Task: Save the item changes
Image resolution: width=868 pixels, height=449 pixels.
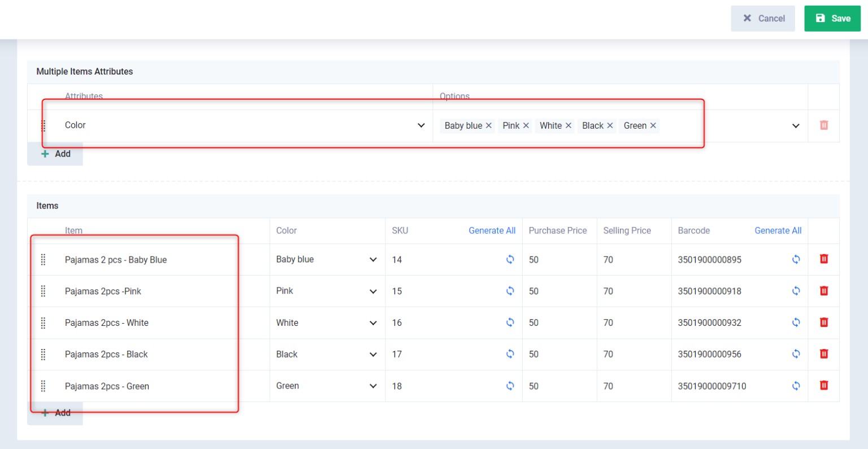Action: pos(832,19)
